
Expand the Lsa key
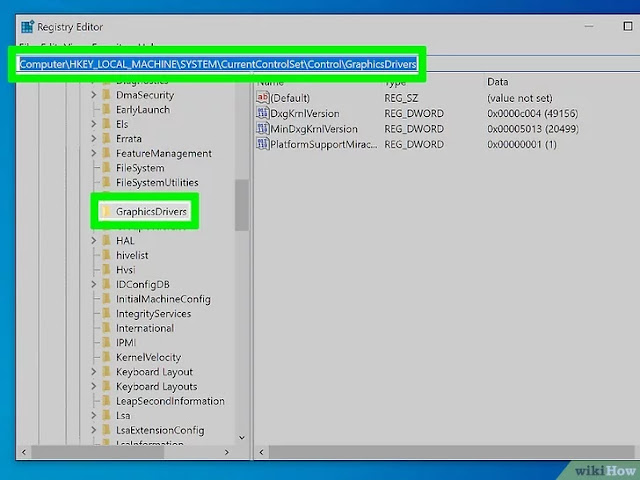pyautogui.click(x=93, y=416)
